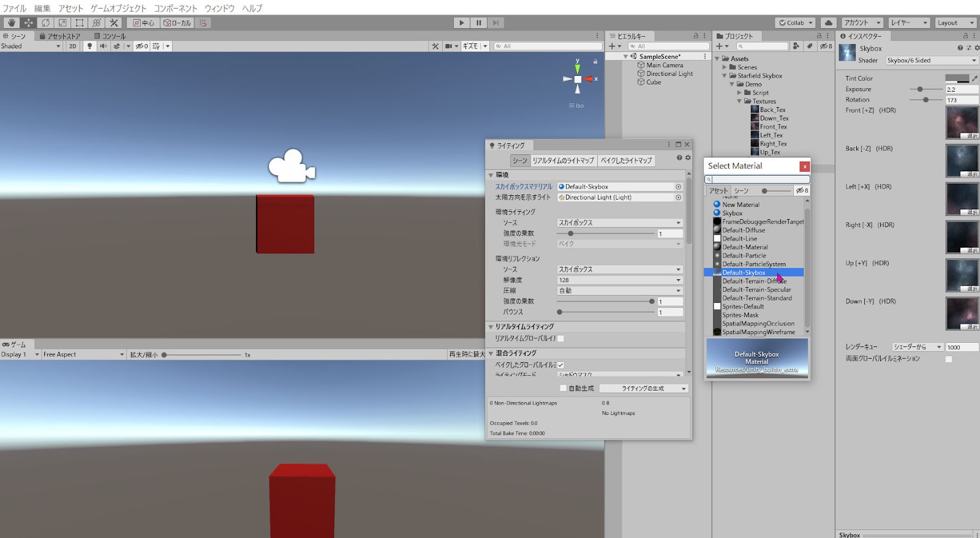Toggle hidden packages visibility in Project

coord(826,46)
